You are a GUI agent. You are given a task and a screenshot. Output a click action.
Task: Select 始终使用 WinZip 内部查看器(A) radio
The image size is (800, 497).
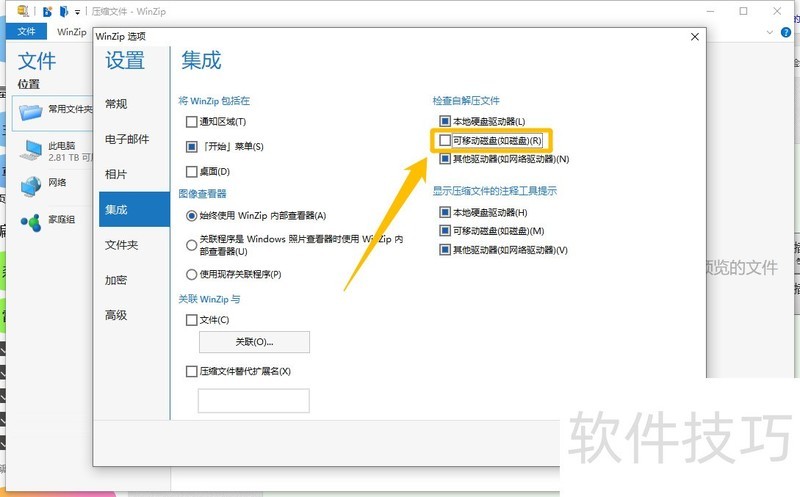[x=191, y=216]
